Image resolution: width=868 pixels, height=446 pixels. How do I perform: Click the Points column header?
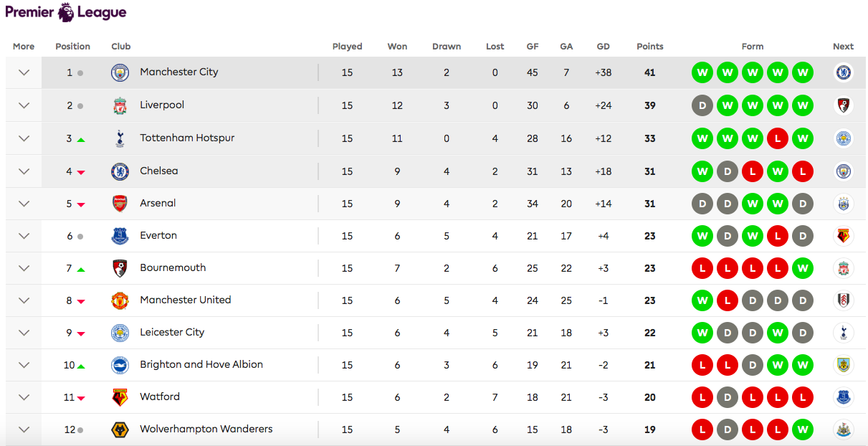pos(650,47)
